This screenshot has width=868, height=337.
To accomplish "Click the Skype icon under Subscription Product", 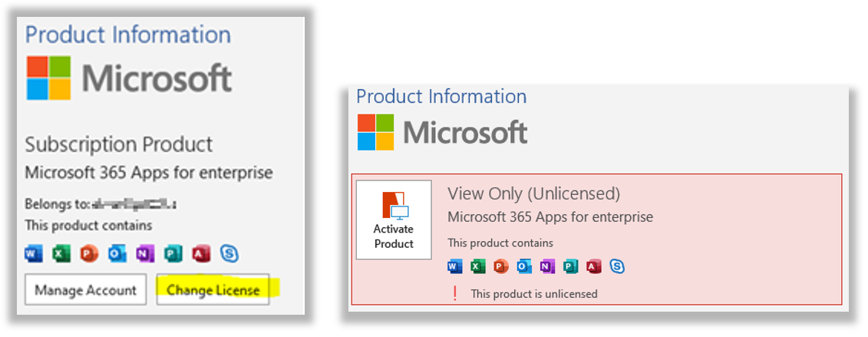I will coord(229,253).
